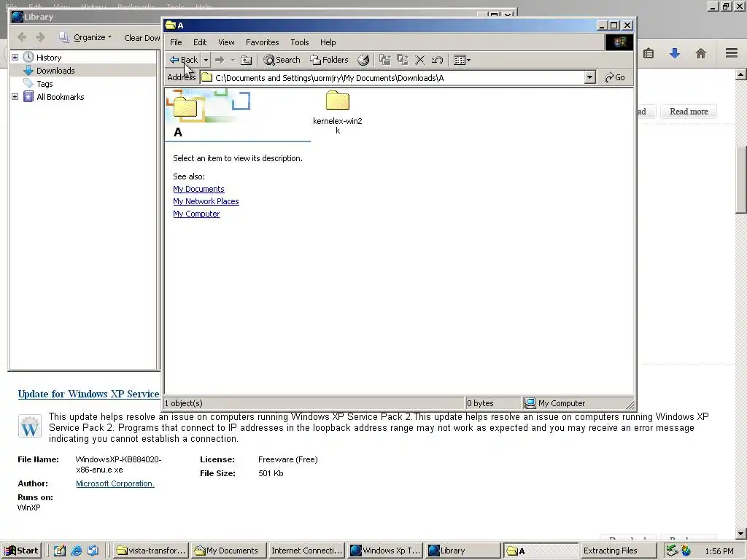Open the File menu in window A
This screenshot has height=560, width=747.
tap(176, 42)
